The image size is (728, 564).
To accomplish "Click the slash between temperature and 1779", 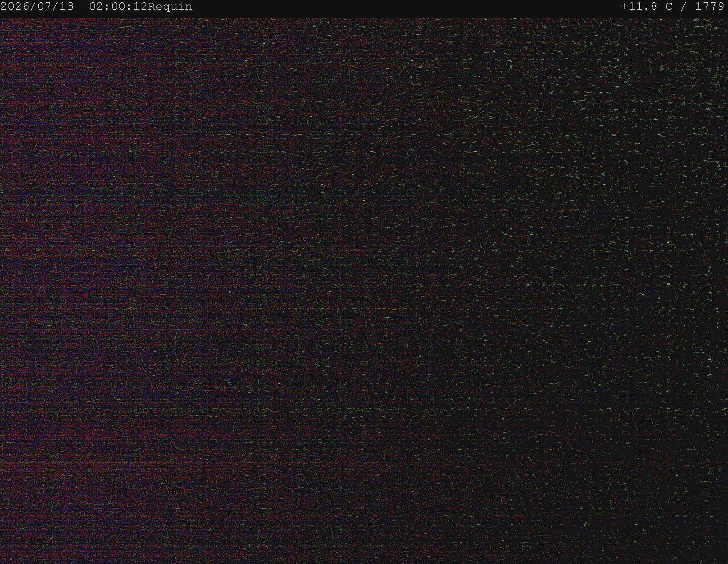I will (x=684, y=7).
